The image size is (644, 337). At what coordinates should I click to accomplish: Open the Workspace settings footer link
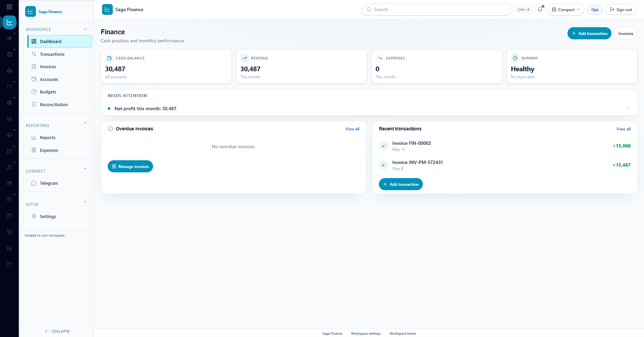coord(366,333)
